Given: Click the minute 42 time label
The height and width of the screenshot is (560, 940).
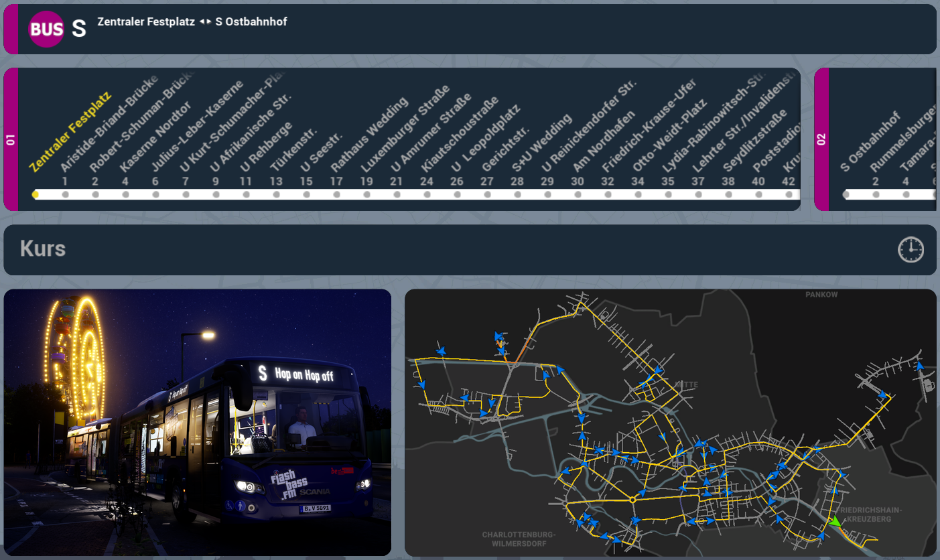Looking at the screenshot, I should [789, 182].
